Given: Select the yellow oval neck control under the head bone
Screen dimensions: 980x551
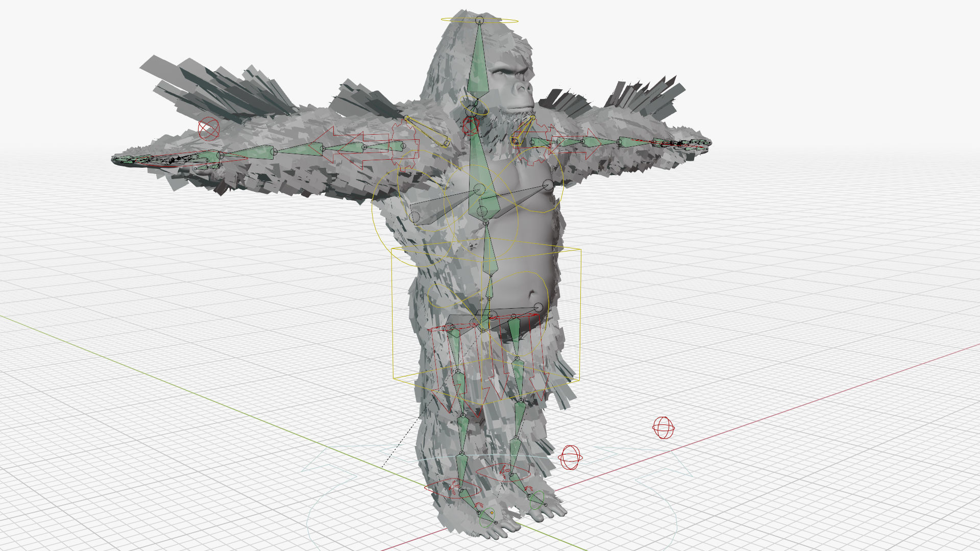Looking at the screenshot, I should (x=475, y=105).
